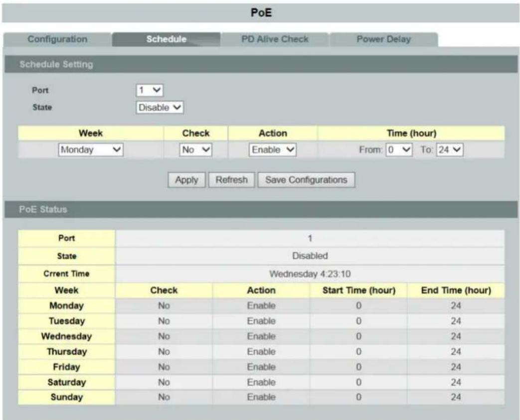520x420 pixels.
Task: Click the Action column header in status table
Action: pos(261,290)
